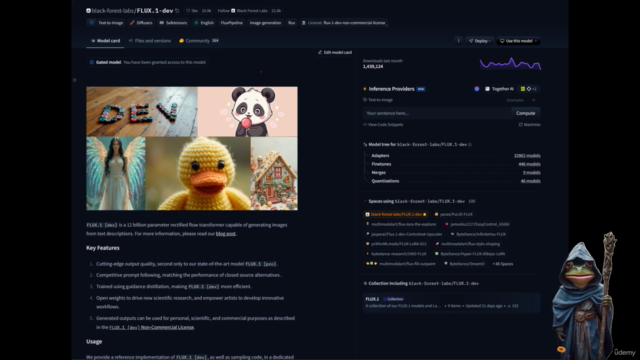Viewport: 640px width, 360px height.
Task: Click the downloads trend chart
Action: pos(510,64)
